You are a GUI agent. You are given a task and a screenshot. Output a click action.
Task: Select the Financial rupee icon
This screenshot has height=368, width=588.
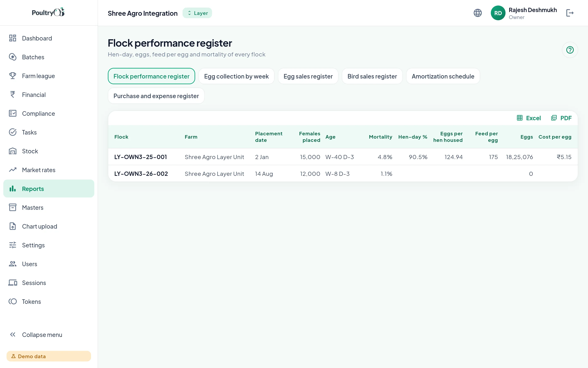(13, 94)
